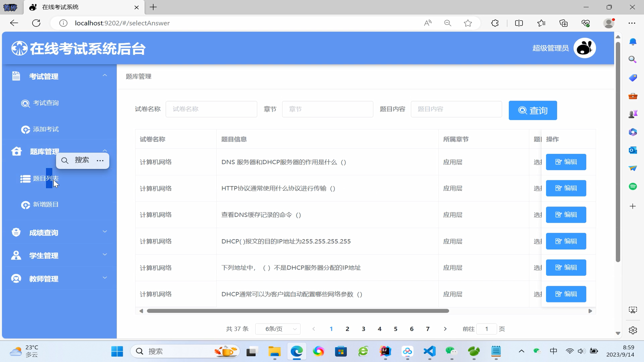Screen dimensions: 644x362
Task: Click the 考试查询 magnifier icon in sidebar
Action: pyautogui.click(x=25, y=103)
